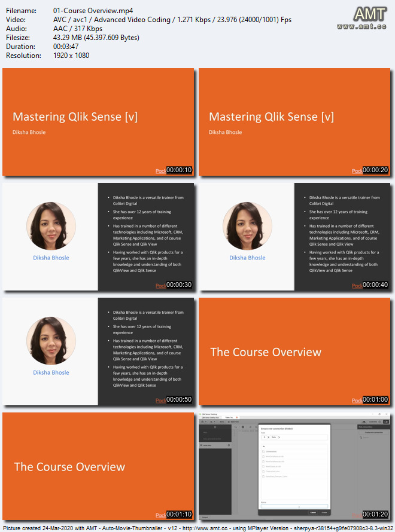Click the blue name Diksha Bhosle at 00:00:30
Viewport: 395px width, 532px height.
(x=51, y=258)
